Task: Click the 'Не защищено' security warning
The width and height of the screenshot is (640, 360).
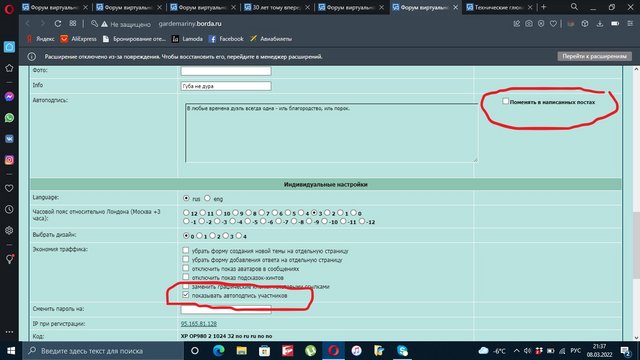Action: tap(126, 24)
